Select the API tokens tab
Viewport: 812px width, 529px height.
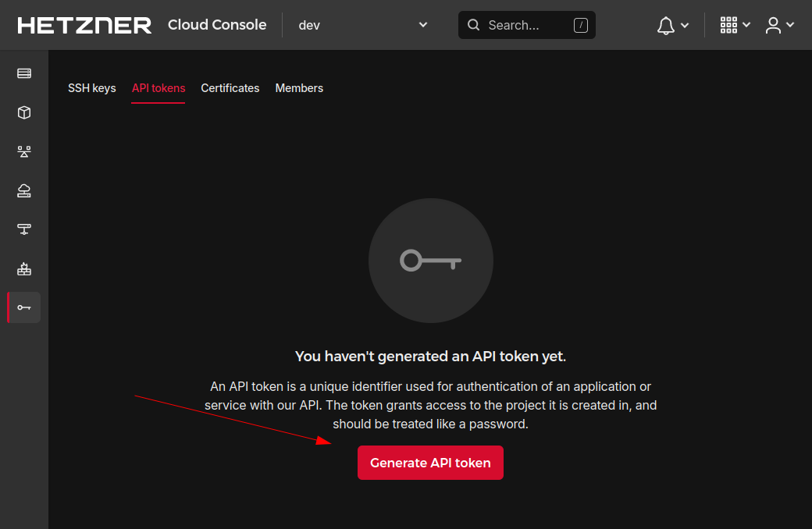158,88
